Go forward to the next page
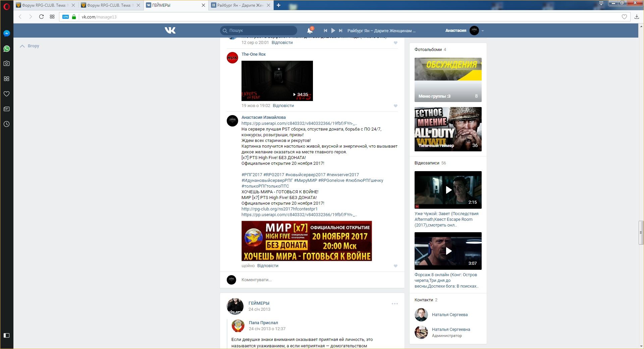Screen dimensions: 644x349 pos(31,17)
